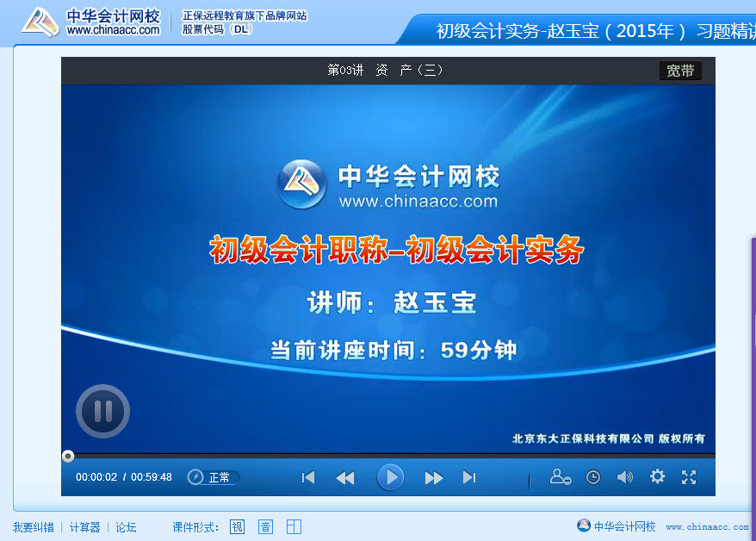756x541 pixels.
Task: Switch to video courseware format 视
Action: [237, 526]
